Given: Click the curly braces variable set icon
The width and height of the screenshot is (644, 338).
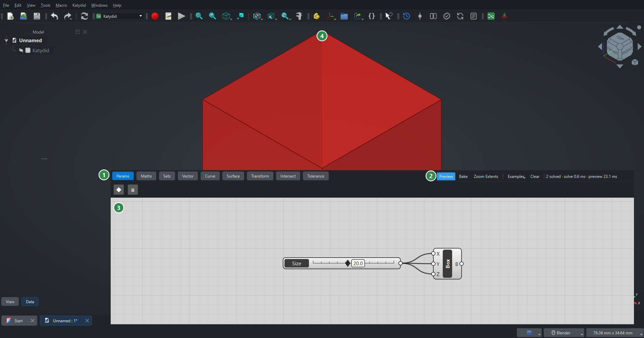Looking at the screenshot, I should pyautogui.click(x=372, y=16).
